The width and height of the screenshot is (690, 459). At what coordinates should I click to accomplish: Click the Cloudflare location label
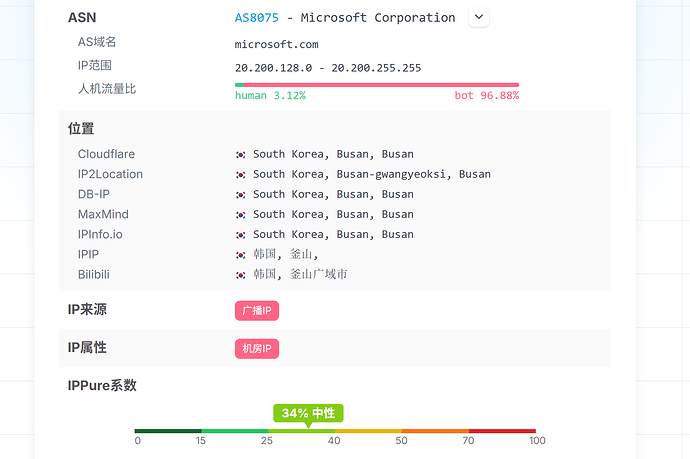(x=106, y=154)
